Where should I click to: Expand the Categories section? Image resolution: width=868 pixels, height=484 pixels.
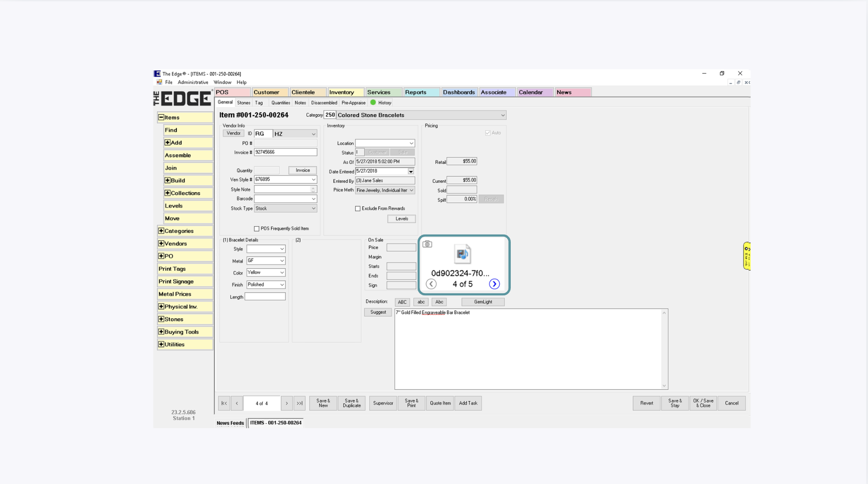(x=161, y=231)
